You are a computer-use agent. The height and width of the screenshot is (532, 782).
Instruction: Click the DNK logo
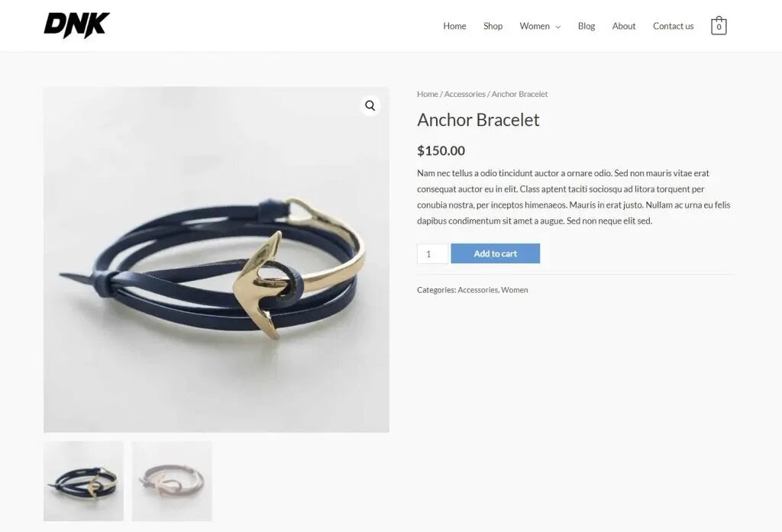pos(77,25)
